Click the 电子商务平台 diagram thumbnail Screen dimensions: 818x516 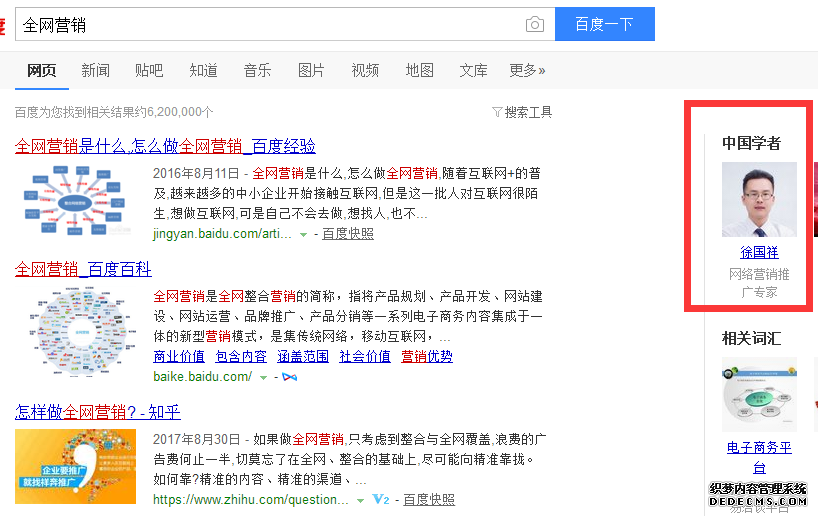(x=759, y=394)
